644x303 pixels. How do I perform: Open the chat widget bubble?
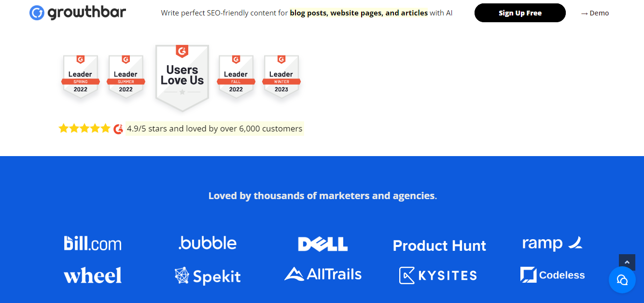pyautogui.click(x=622, y=280)
